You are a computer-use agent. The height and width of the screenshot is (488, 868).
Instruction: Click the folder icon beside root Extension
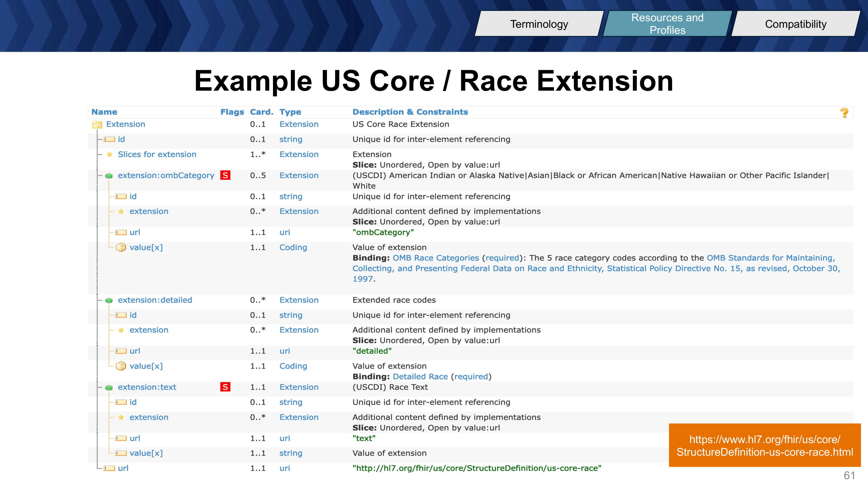click(97, 125)
